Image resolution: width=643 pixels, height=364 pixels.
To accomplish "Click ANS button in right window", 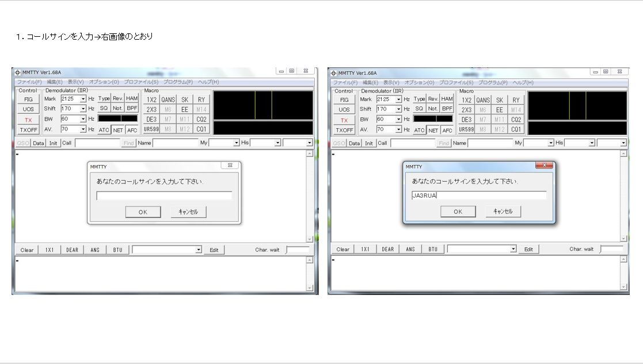I will tap(410, 249).
